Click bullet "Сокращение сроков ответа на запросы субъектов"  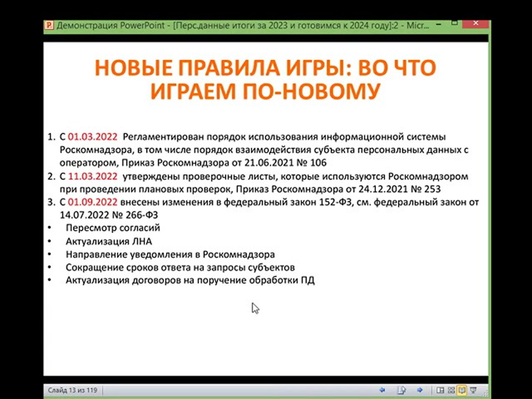[x=180, y=267]
